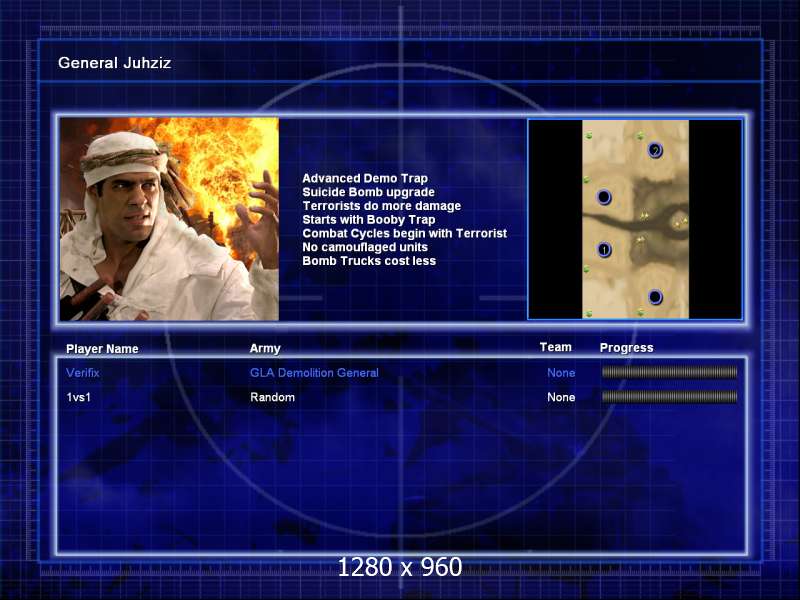800x600 pixels.
Task: Click the 'No camouflaged units' line
Action: point(365,247)
